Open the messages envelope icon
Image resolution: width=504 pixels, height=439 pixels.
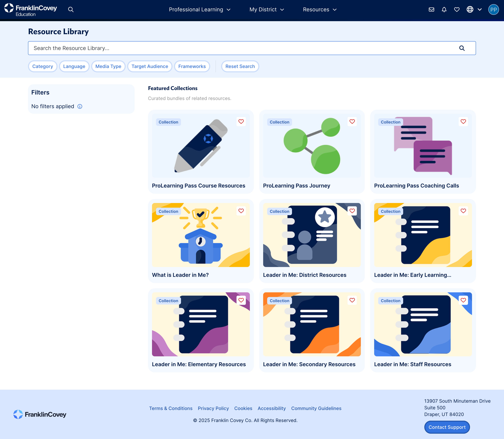coord(431,9)
